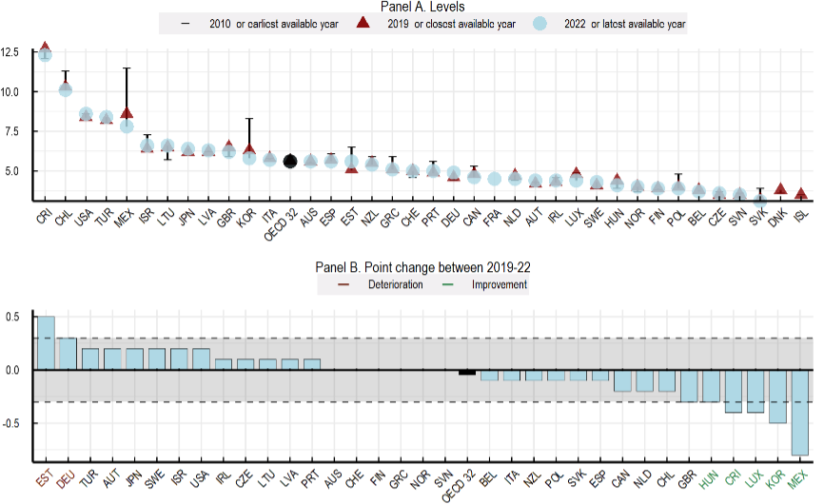This screenshot has width=824, height=504.
Task: Click the green KOR label in Panel B
Action: pos(777,481)
